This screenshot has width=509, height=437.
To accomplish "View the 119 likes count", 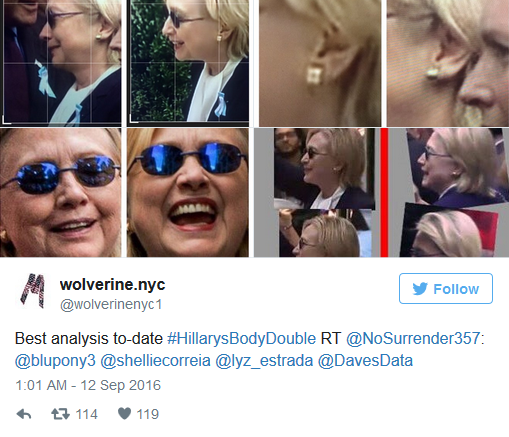I will pyautogui.click(x=147, y=414).
